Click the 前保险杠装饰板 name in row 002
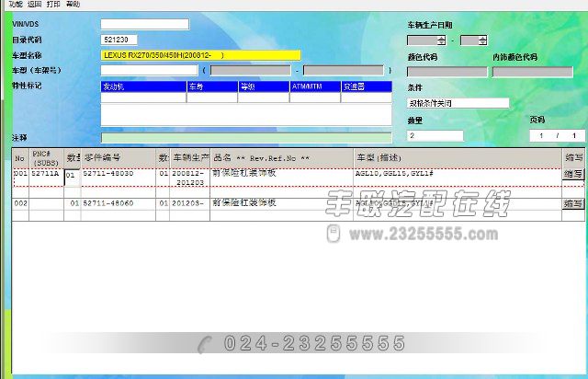Screen dimensions: 588x379 coord(244,202)
